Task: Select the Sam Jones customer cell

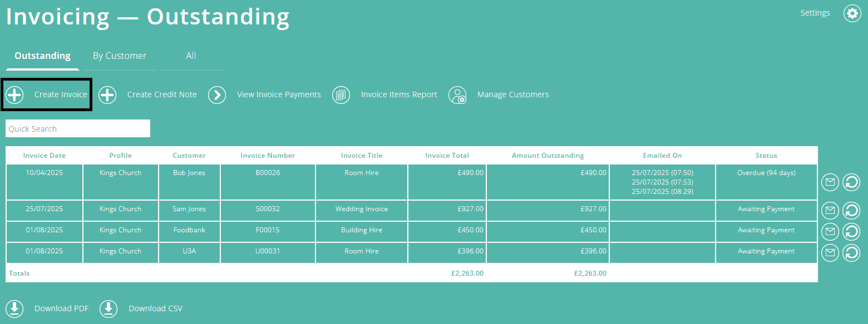Action: (x=189, y=211)
